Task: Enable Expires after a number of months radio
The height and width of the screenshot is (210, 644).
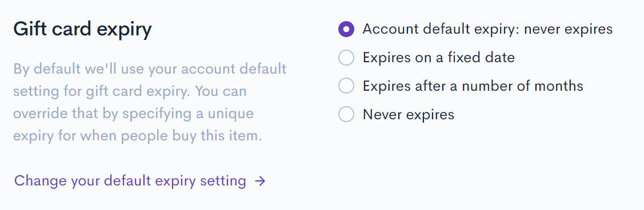Action: 346,86
